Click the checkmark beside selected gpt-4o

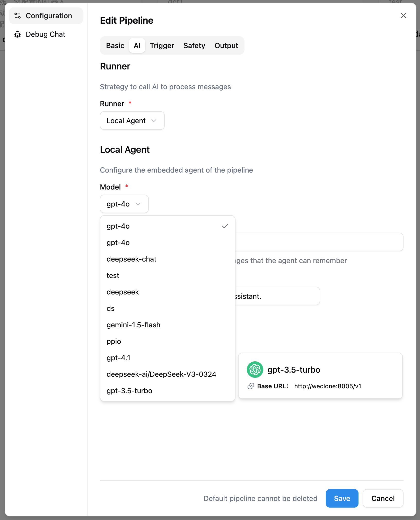click(225, 226)
